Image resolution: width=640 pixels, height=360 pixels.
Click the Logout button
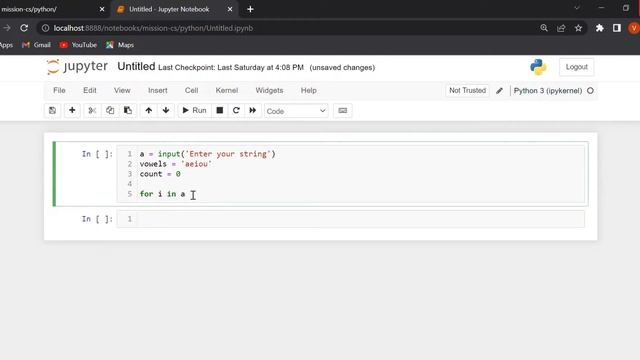coord(576,67)
